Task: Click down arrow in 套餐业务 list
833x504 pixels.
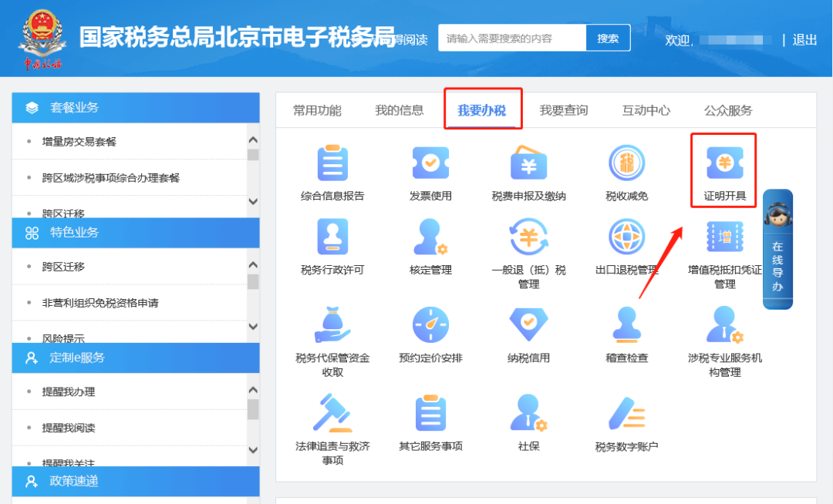Action: [x=253, y=202]
